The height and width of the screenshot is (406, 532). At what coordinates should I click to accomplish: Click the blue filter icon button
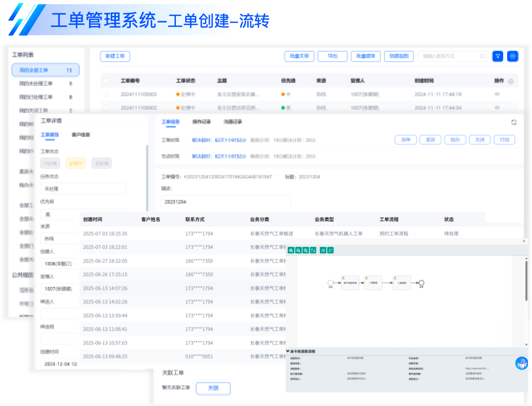pos(497,56)
